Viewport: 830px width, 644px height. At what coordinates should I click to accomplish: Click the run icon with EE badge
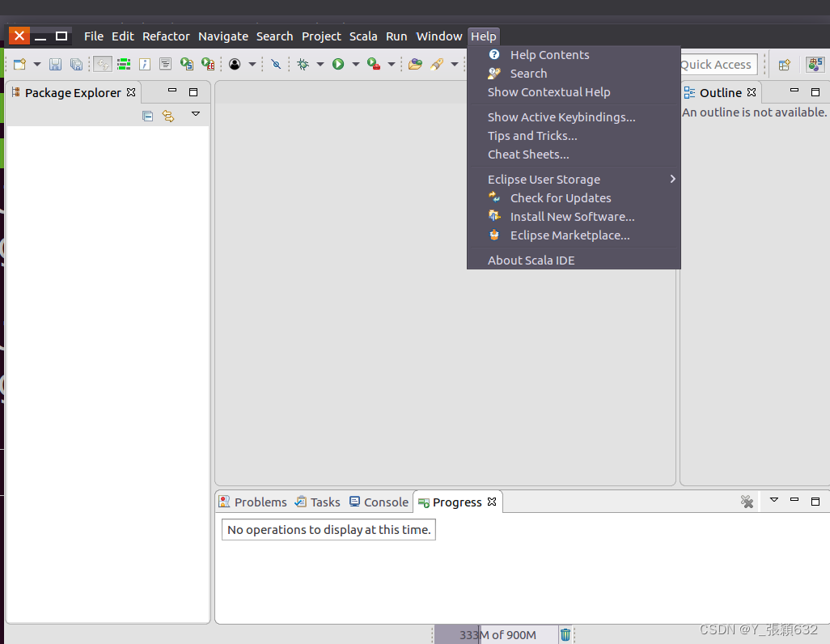[x=208, y=64]
